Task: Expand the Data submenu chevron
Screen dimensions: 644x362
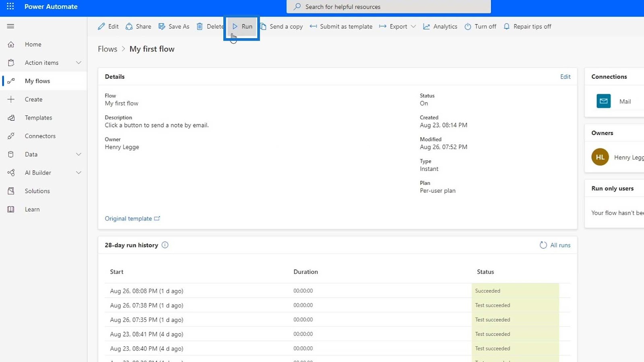Action: click(79, 154)
